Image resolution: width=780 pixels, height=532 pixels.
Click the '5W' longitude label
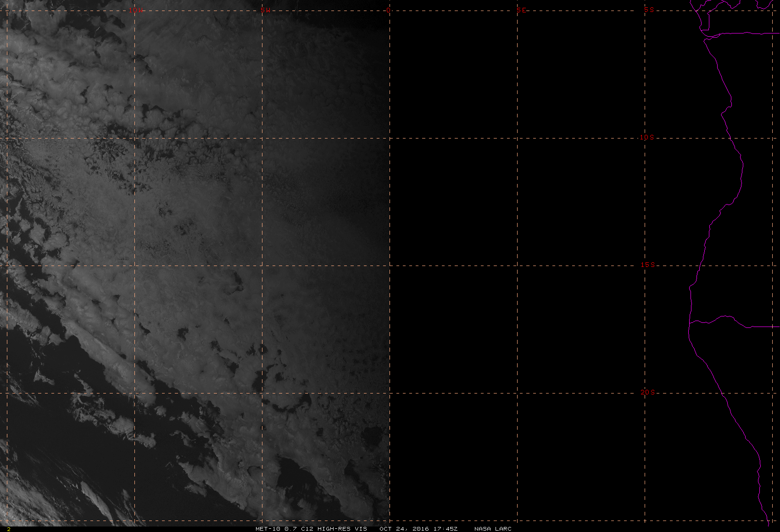[x=265, y=10]
